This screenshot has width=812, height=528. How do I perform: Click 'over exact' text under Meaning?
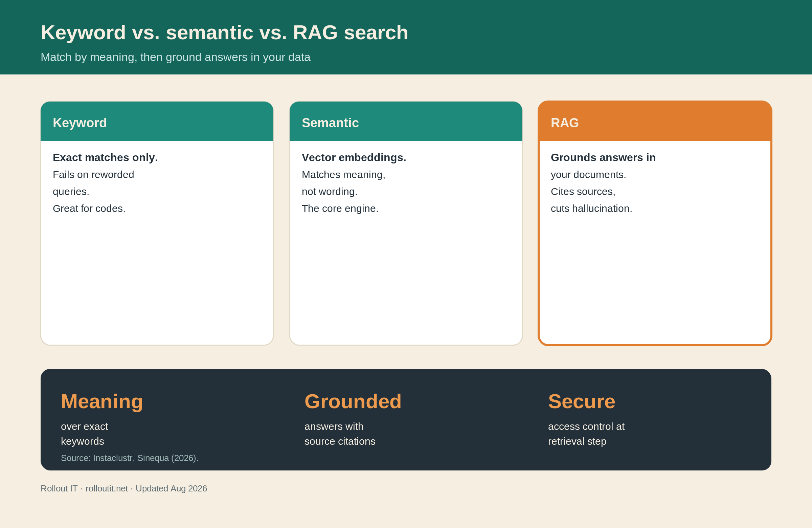coord(84,426)
